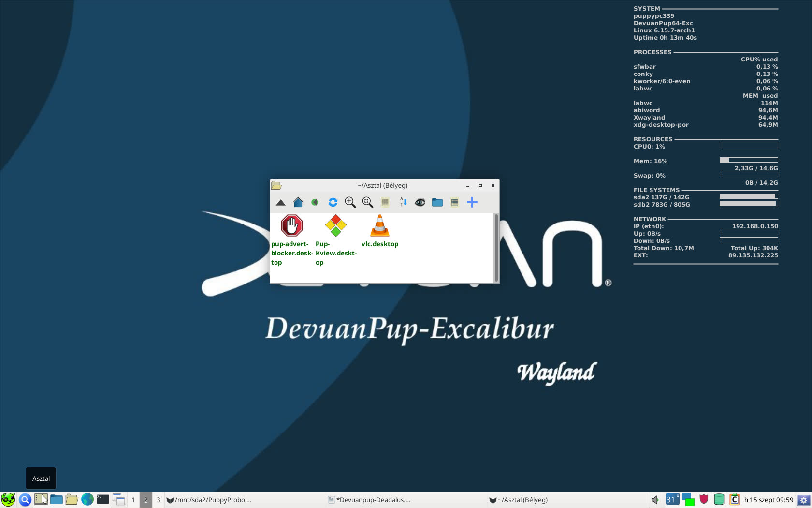
Task: Refresh the Asztal folder listing
Action: pyautogui.click(x=333, y=202)
